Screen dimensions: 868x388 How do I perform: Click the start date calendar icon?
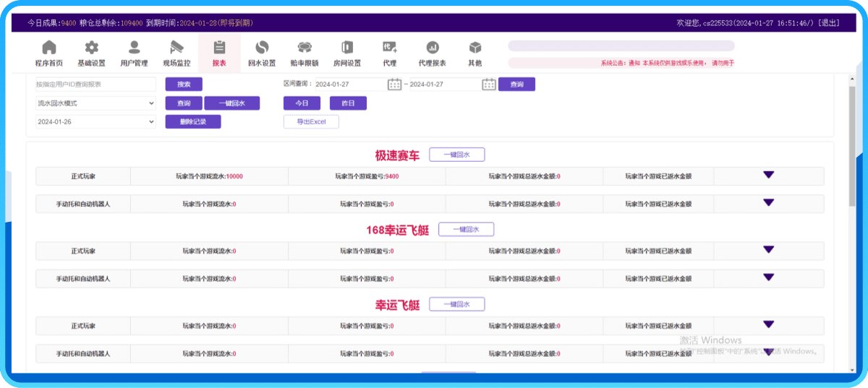pyautogui.click(x=394, y=85)
